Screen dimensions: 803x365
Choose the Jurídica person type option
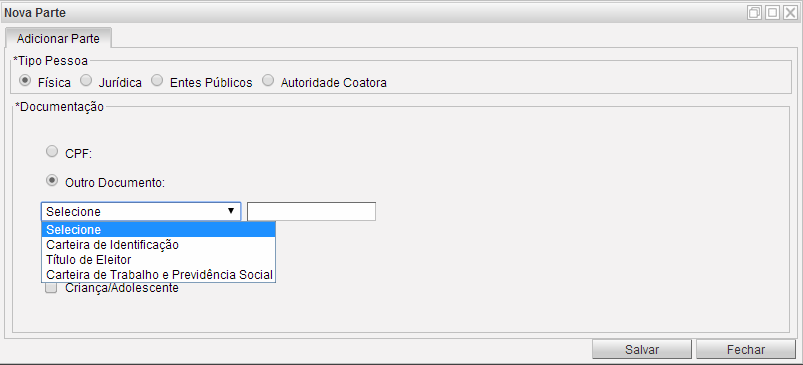(x=87, y=81)
